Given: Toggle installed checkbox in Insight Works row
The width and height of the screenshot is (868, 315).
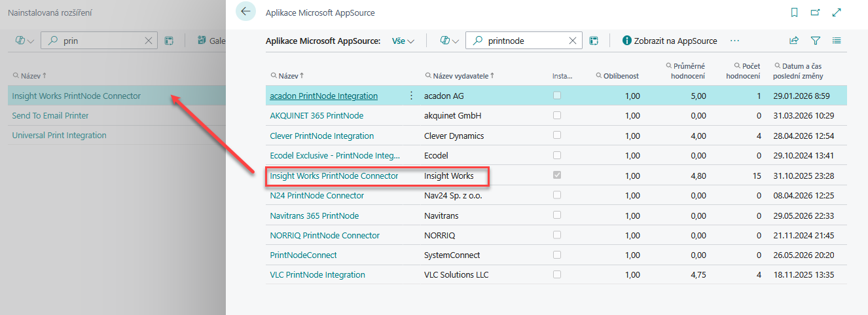Looking at the screenshot, I should (557, 176).
